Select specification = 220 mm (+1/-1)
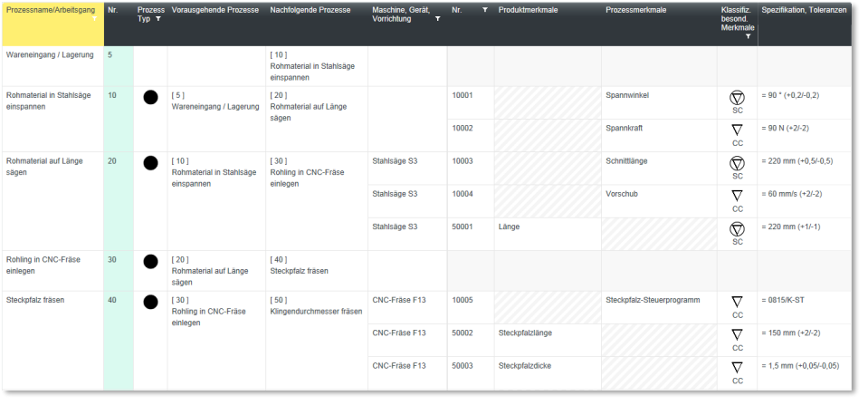 point(792,227)
